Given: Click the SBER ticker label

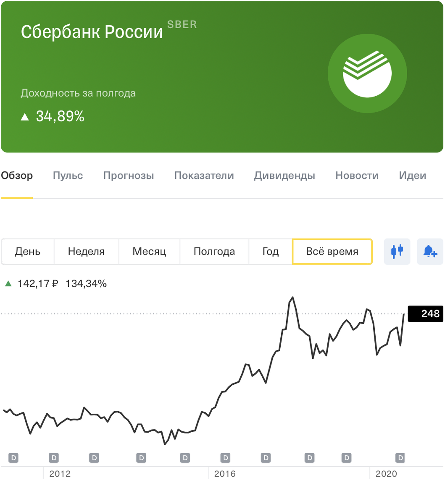Looking at the screenshot, I should coord(182,24).
